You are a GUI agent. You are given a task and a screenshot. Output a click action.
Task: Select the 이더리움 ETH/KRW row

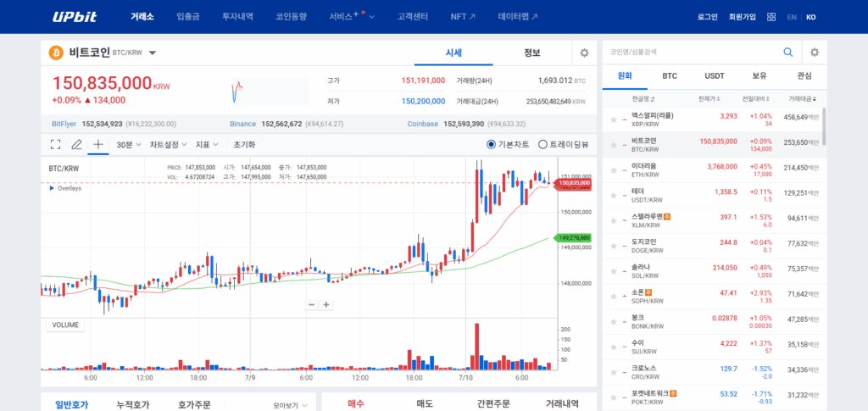pos(715,169)
